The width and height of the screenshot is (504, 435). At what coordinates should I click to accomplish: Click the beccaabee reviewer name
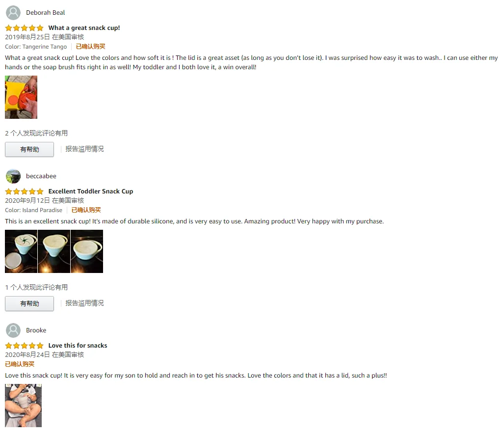pyautogui.click(x=41, y=176)
